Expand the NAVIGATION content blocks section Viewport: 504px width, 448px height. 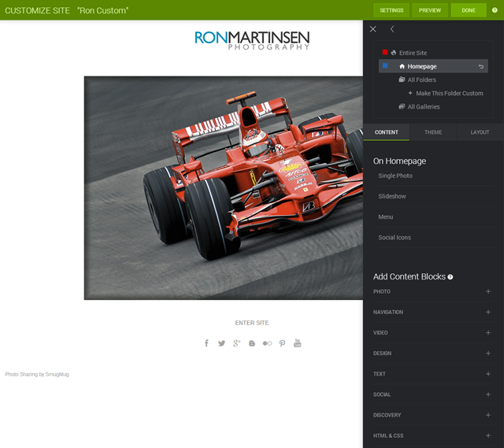click(432, 312)
